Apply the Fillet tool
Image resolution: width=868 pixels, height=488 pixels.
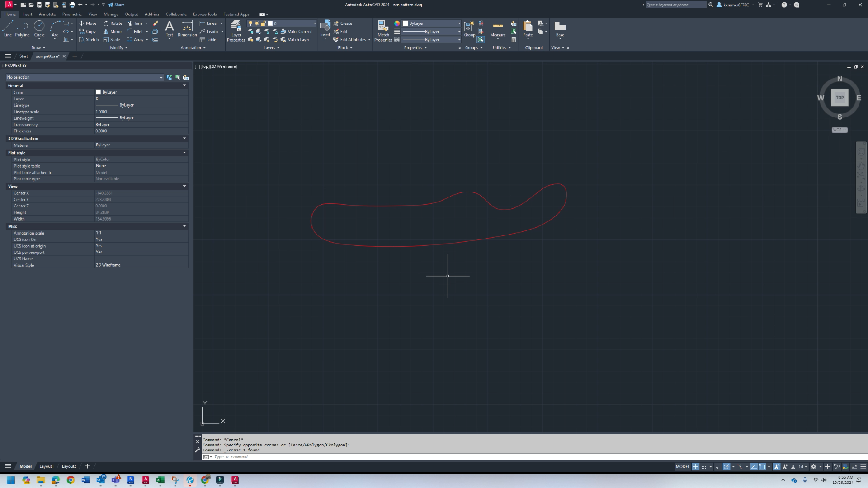pyautogui.click(x=135, y=32)
